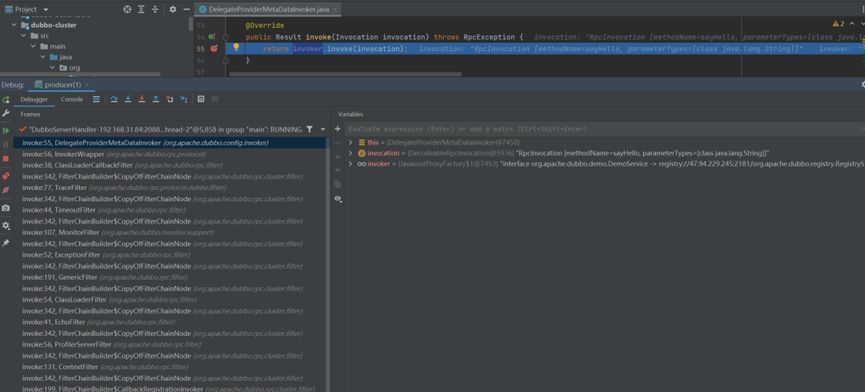The image size is (865, 392).
Task: Select frame invoke:77, TraceFilter
Action: coord(169,187)
